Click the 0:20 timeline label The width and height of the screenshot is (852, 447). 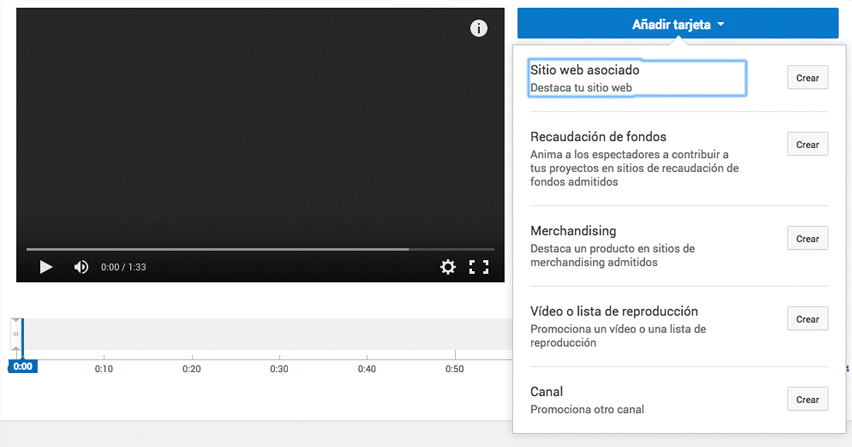[191, 369]
